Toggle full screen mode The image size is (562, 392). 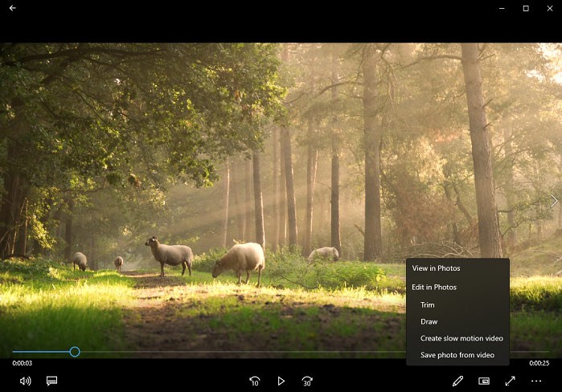point(510,381)
